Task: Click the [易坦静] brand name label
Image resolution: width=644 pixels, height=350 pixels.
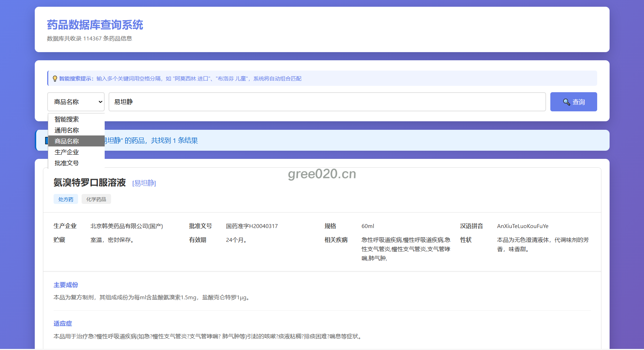Action: click(144, 183)
